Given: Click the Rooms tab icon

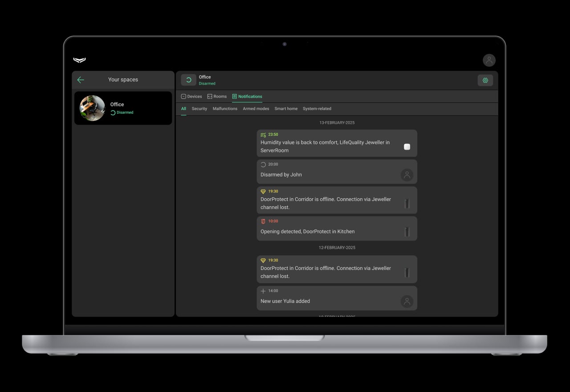Looking at the screenshot, I should [x=209, y=96].
